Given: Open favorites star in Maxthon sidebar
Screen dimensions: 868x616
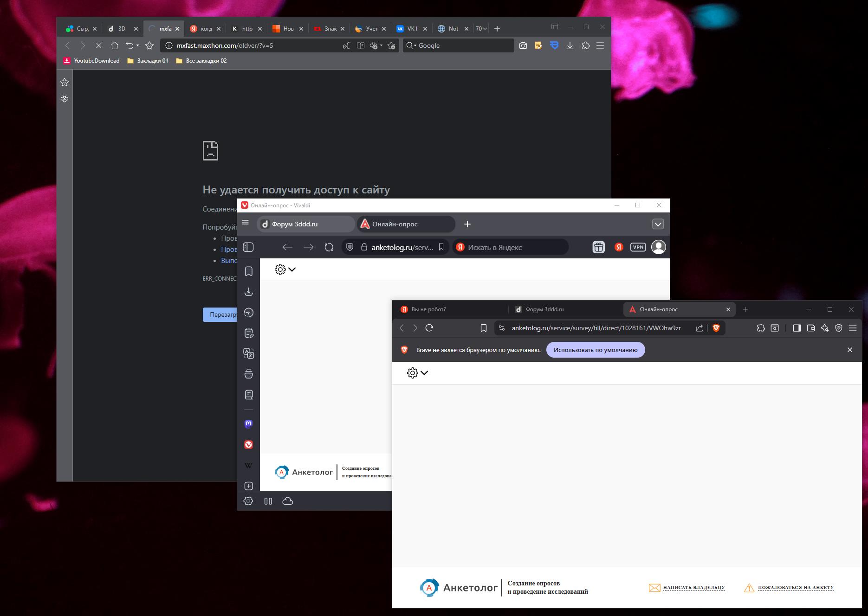Looking at the screenshot, I should point(65,82).
